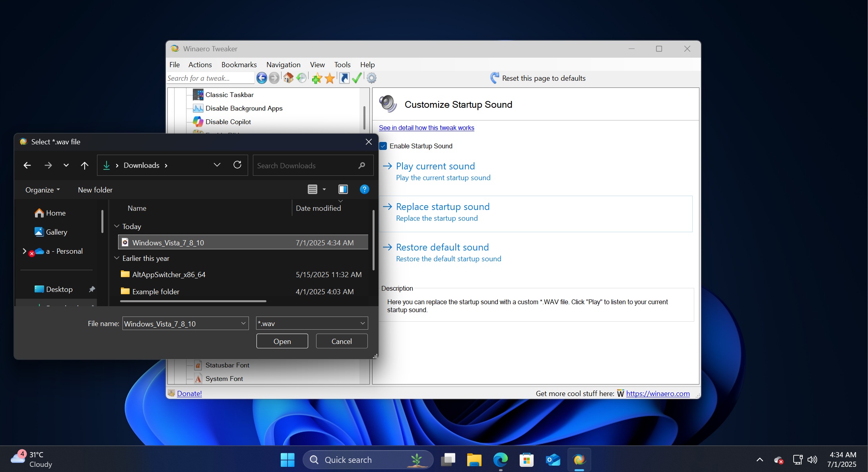The image size is (868, 472).
Task: Expand recent locations chevron in file dialog
Action: (66, 165)
